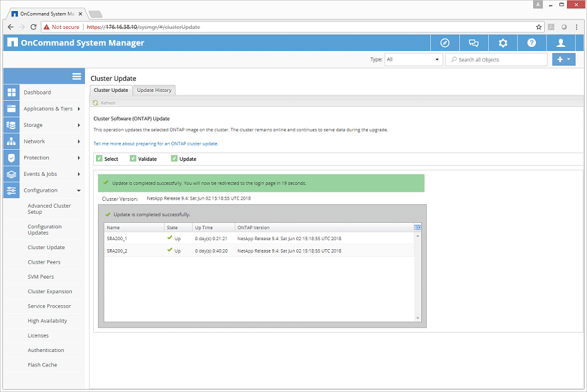Open the settings gear icon in header

[503, 43]
